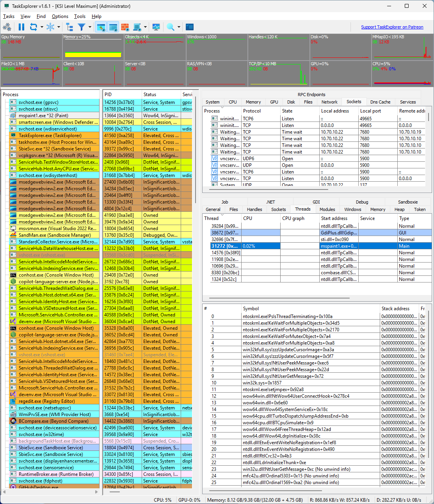Click the magnifier search icon
Image resolution: width=434 pixels, height=504 pixels.
click(x=169, y=27)
